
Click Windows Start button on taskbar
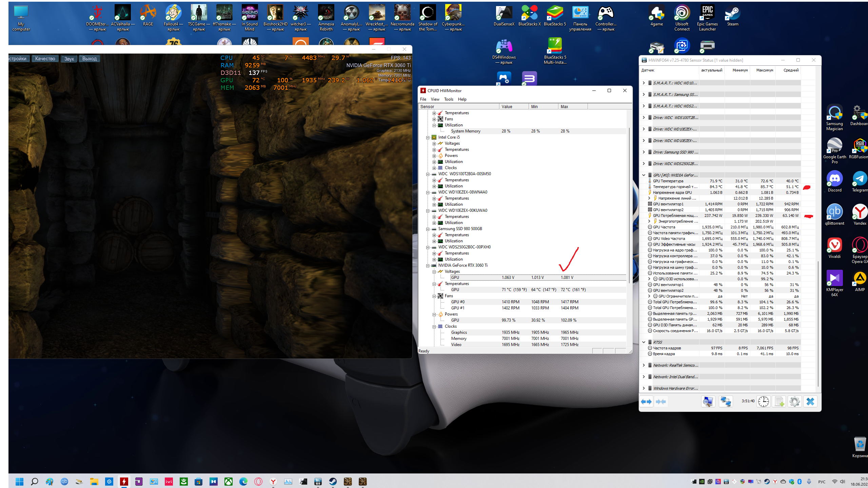coord(19,482)
